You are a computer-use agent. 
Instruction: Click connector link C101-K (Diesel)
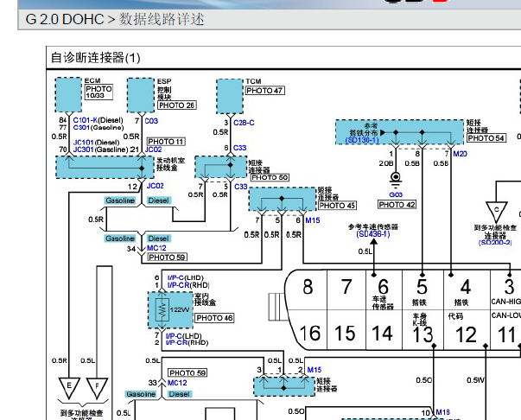coord(85,120)
